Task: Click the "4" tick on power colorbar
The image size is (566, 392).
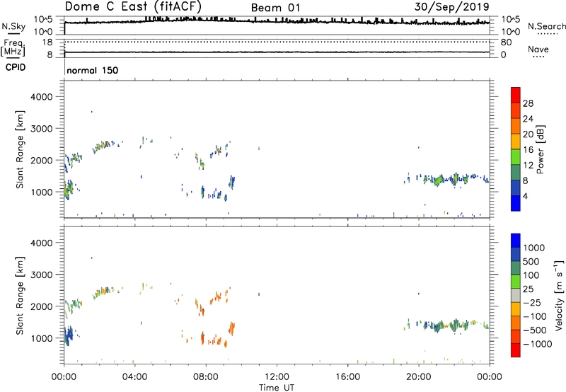Action: pos(525,197)
